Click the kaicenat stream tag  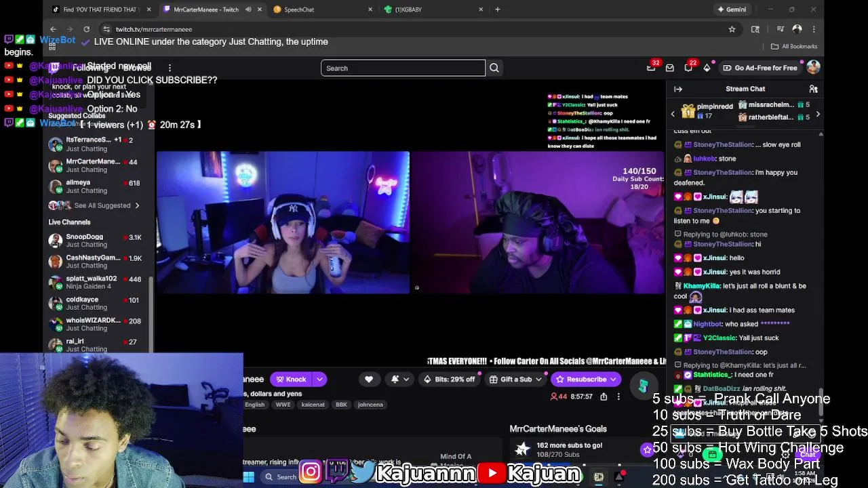point(313,405)
